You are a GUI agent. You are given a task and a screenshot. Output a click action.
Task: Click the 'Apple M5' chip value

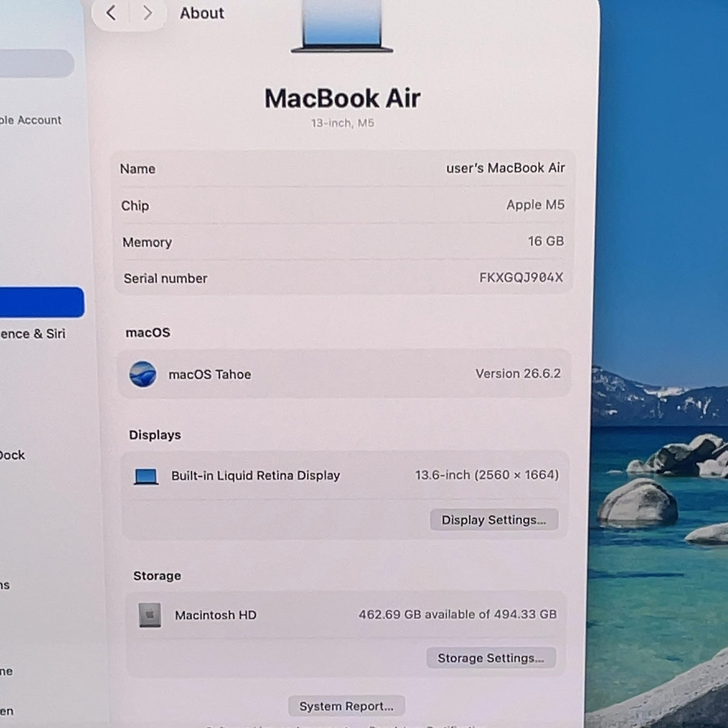point(535,204)
